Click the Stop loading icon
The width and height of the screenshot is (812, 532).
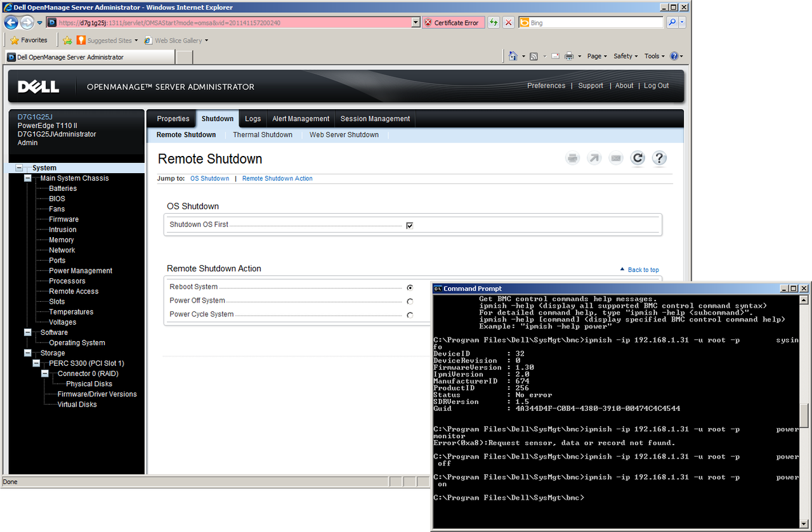(x=509, y=22)
